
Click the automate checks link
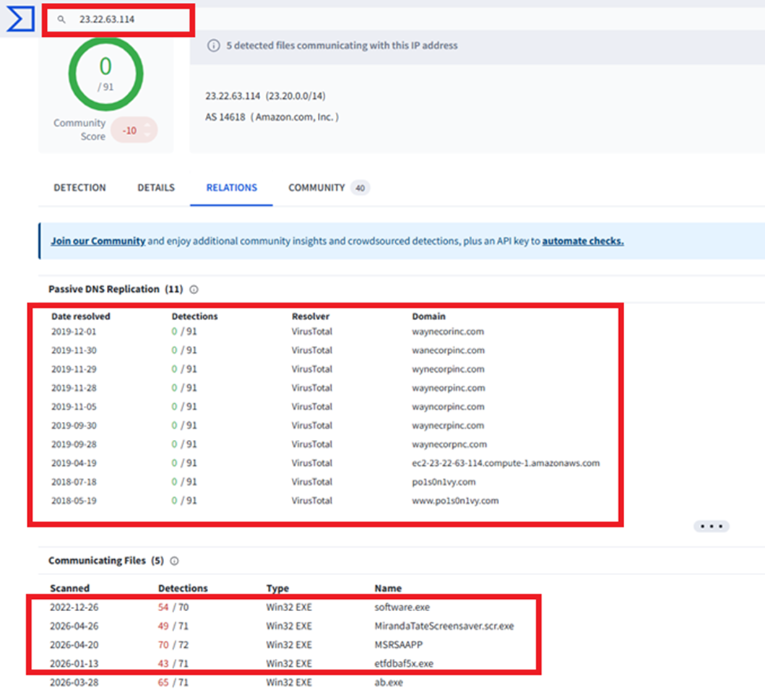(x=583, y=241)
